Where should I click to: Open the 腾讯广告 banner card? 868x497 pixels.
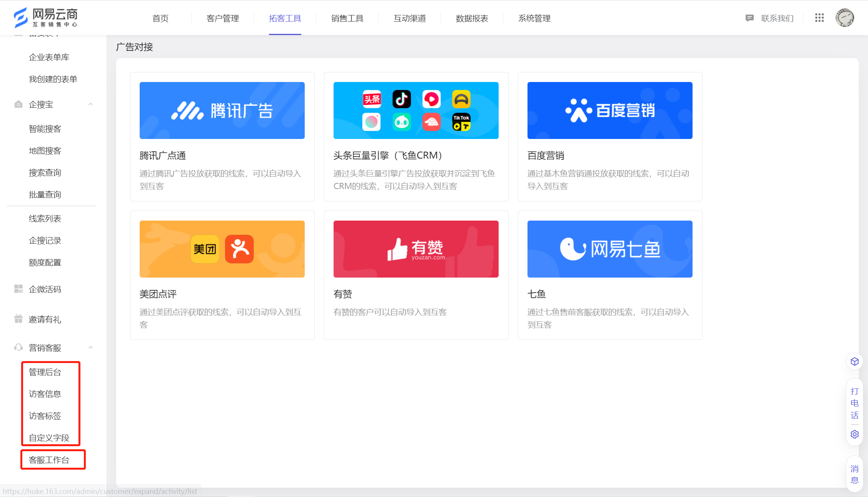pos(222,110)
